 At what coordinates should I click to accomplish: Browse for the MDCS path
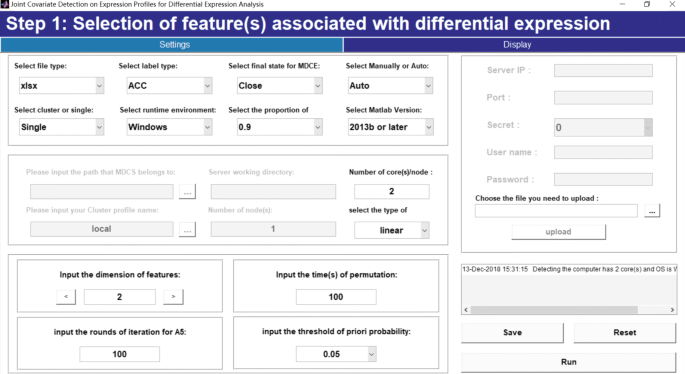coord(187,191)
